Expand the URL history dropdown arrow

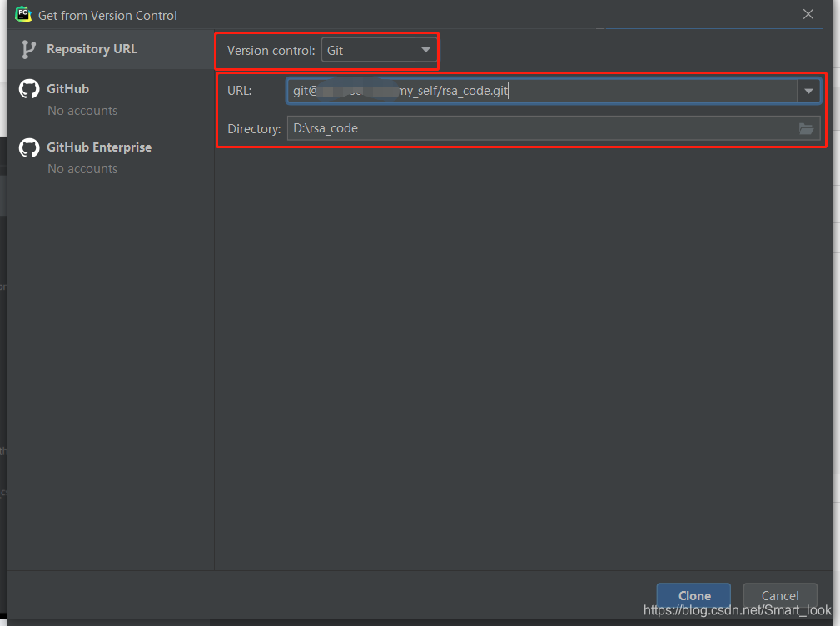(808, 91)
